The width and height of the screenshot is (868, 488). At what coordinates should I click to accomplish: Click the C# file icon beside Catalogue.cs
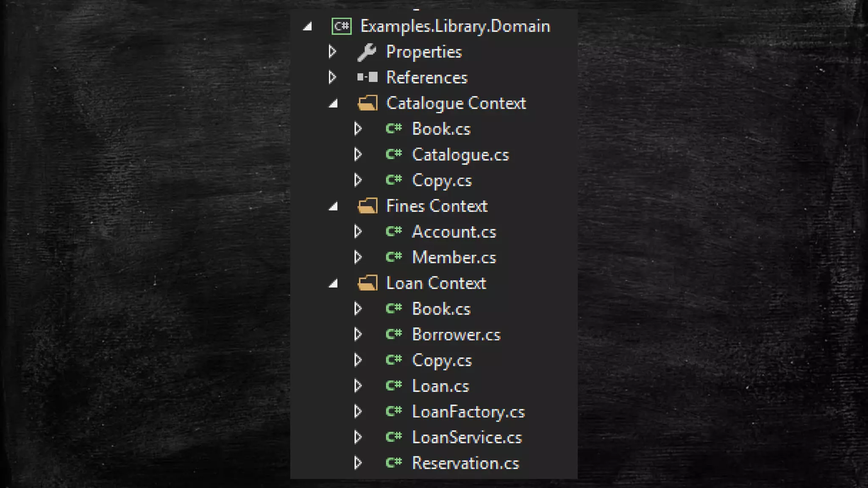click(394, 155)
